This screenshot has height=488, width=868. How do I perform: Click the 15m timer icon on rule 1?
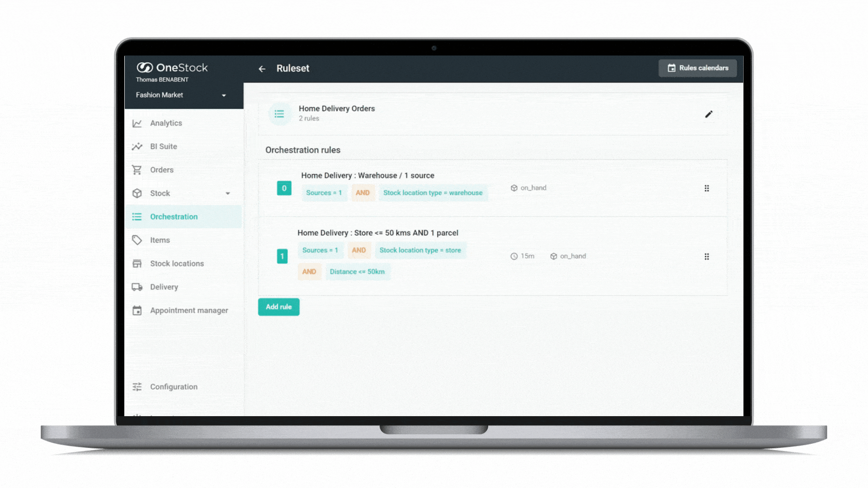click(x=513, y=256)
